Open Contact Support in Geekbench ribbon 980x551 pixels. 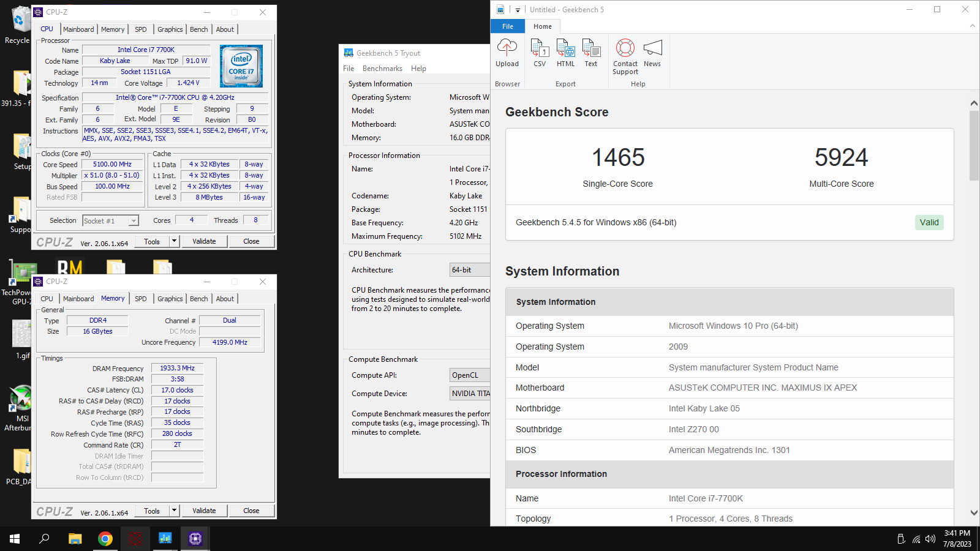(x=625, y=57)
